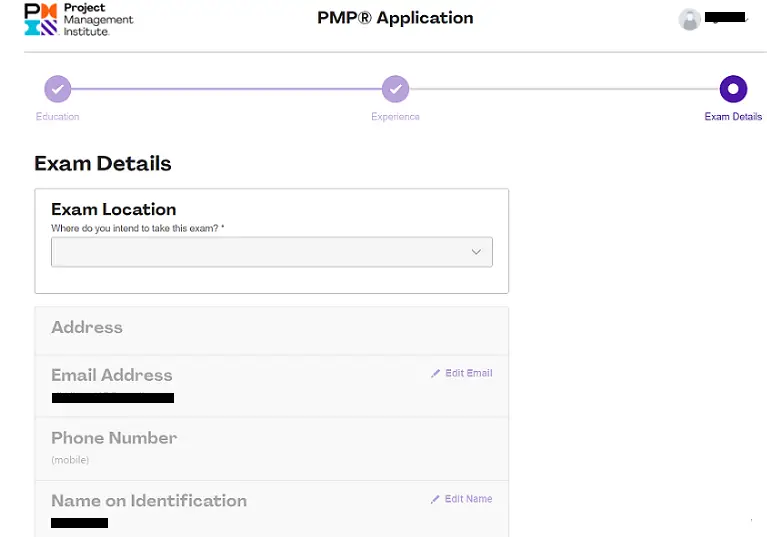Image resolution: width=767 pixels, height=537 pixels.
Task: Click the Name on Identification heading
Action: point(149,501)
